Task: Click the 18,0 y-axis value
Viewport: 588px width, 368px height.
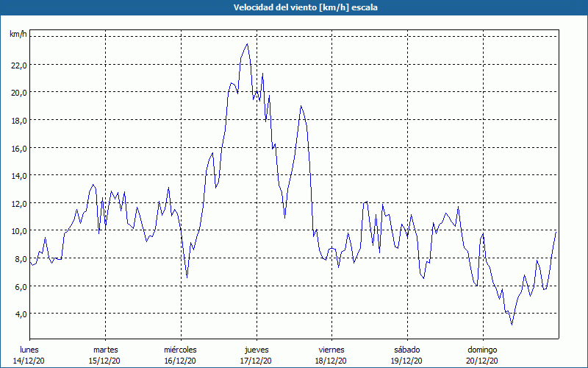Action: tap(19, 120)
